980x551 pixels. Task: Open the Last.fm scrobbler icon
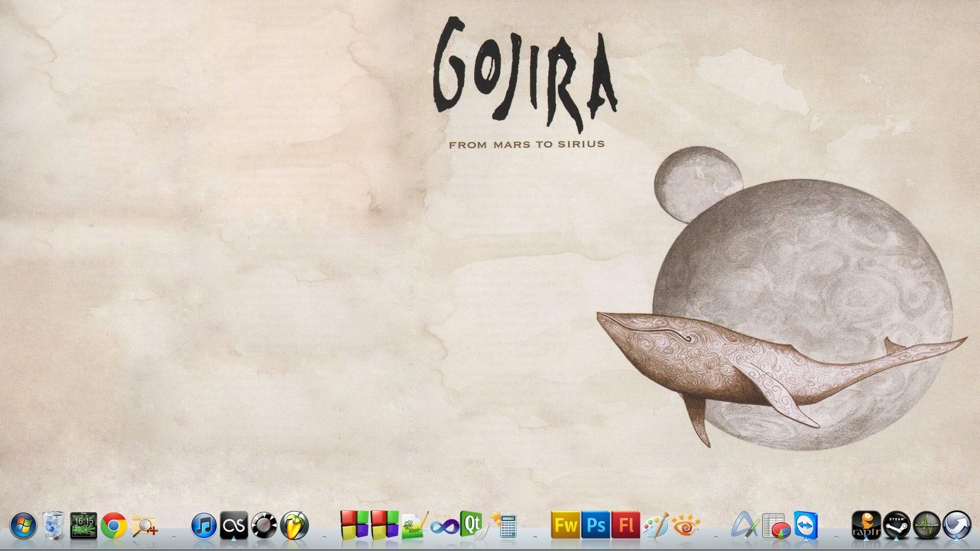pyautogui.click(x=234, y=525)
